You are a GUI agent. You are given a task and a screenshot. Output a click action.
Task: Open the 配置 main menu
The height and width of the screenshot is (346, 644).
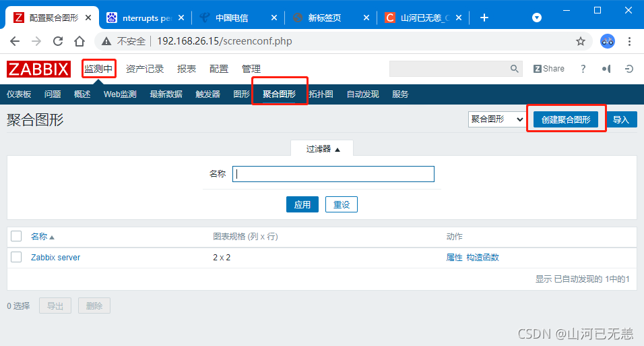point(219,69)
